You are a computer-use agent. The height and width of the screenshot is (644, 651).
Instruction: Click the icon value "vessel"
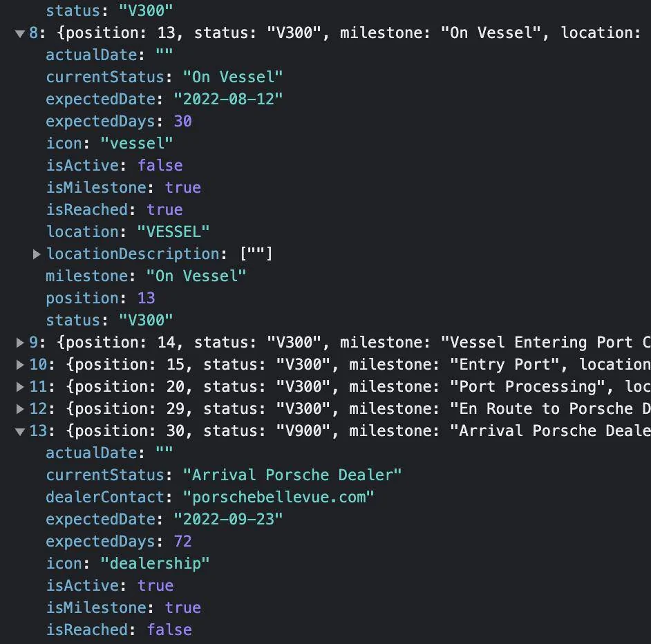[x=137, y=143]
